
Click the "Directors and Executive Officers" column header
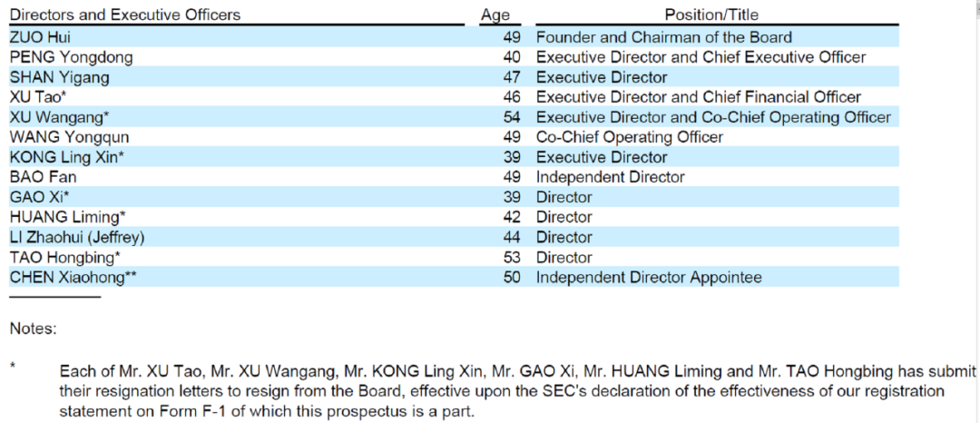(x=125, y=15)
